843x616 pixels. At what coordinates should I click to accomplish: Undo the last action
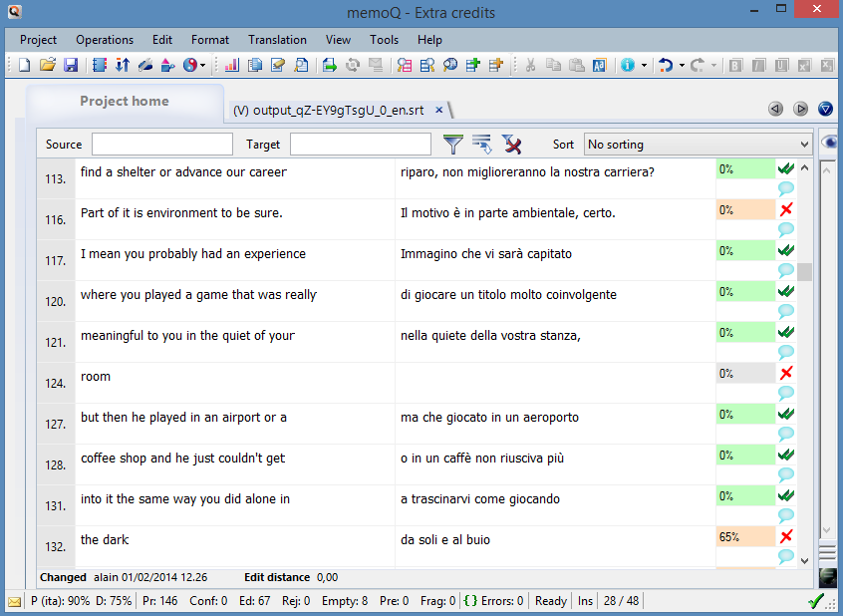(666, 65)
